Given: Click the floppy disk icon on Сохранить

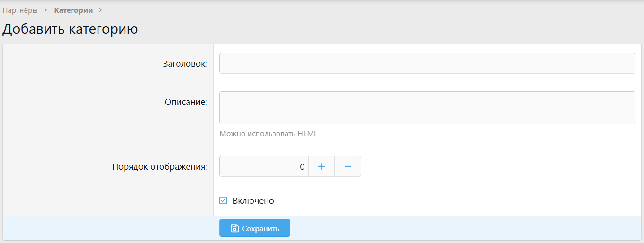Looking at the screenshot, I should 234,228.
